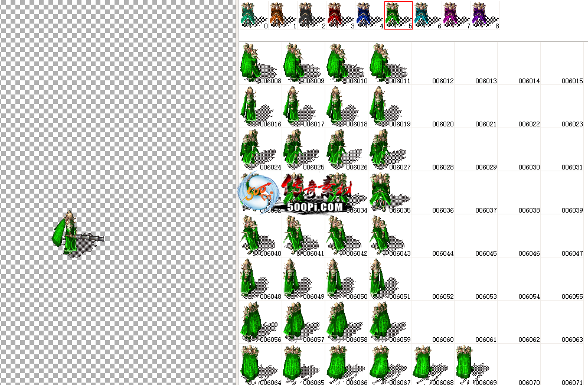Select the green costume variant numbered 5

pos(398,15)
